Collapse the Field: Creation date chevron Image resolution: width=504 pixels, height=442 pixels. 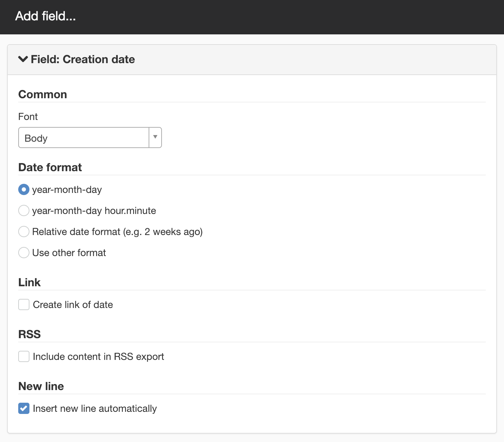pos(23,59)
